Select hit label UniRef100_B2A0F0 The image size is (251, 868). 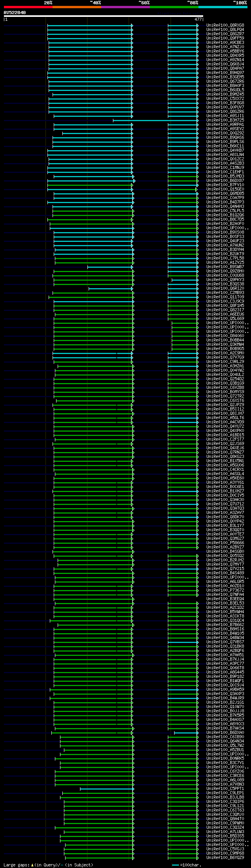[225, 223]
